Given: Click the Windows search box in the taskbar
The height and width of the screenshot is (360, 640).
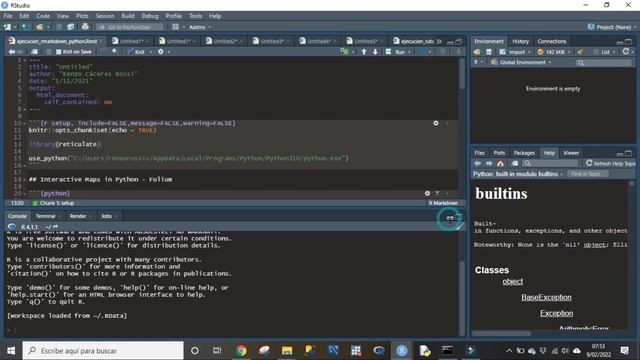Looking at the screenshot, I should click(103, 351).
